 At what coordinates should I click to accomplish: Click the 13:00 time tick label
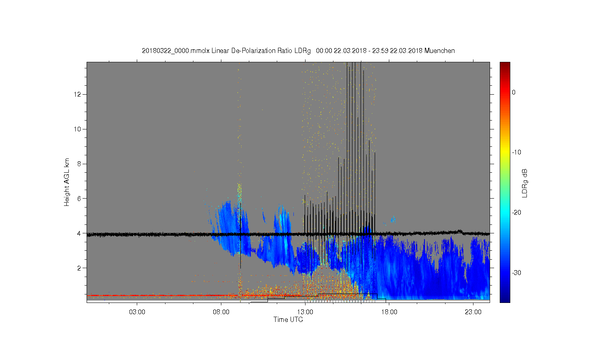coord(305,312)
